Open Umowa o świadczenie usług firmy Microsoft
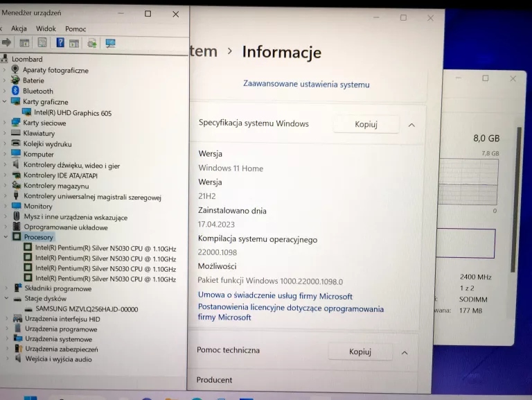 pyautogui.click(x=275, y=296)
